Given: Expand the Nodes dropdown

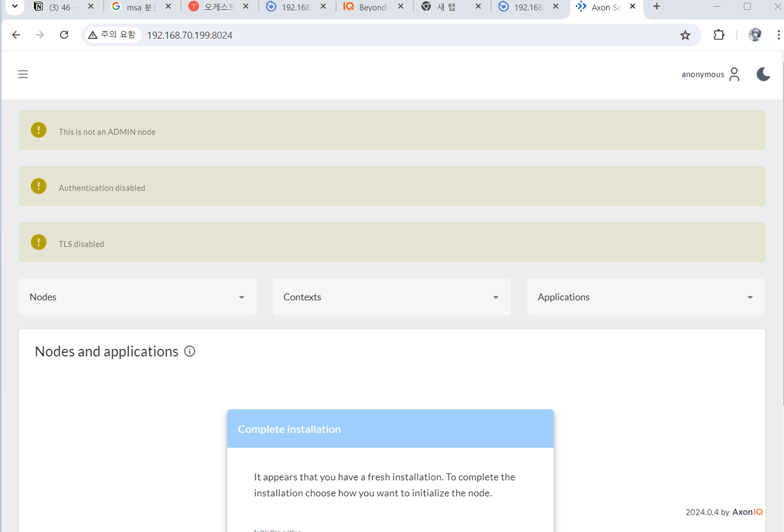Looking at the screenshot, I should (138, 297).
